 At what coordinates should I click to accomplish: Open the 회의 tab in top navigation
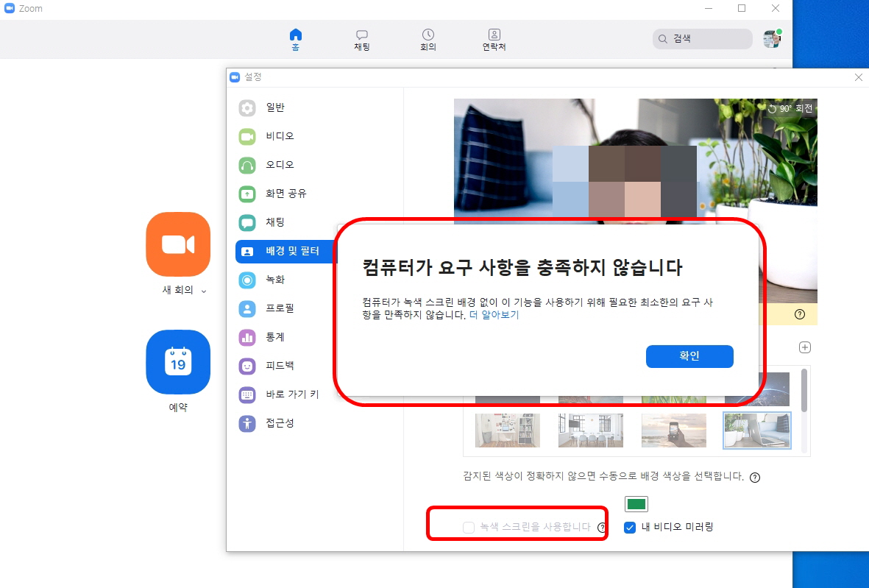428,39
